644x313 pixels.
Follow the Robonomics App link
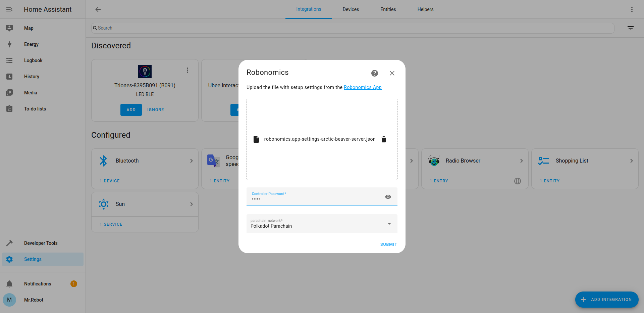tap(363, 87)
